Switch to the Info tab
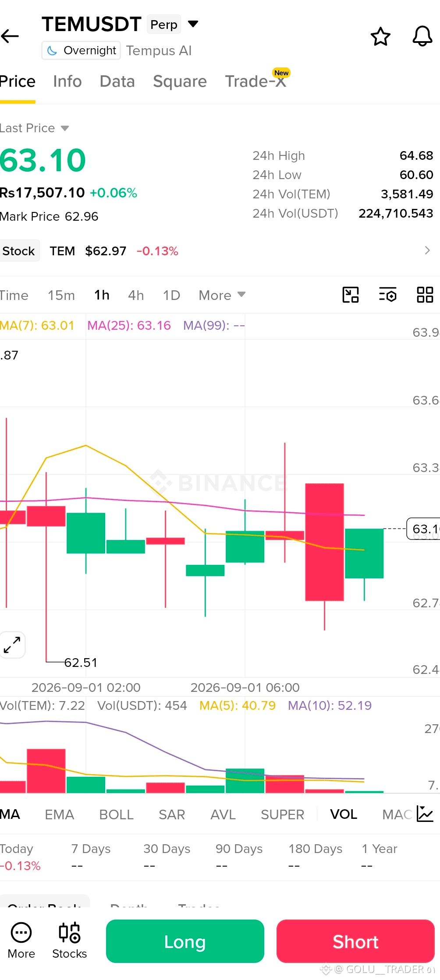The width and height of the screenshot is (440, 980). pos(67,81)
